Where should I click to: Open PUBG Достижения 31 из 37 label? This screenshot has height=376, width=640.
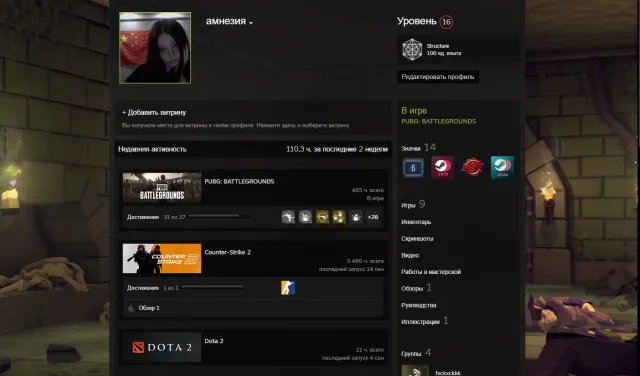point(156,217)
